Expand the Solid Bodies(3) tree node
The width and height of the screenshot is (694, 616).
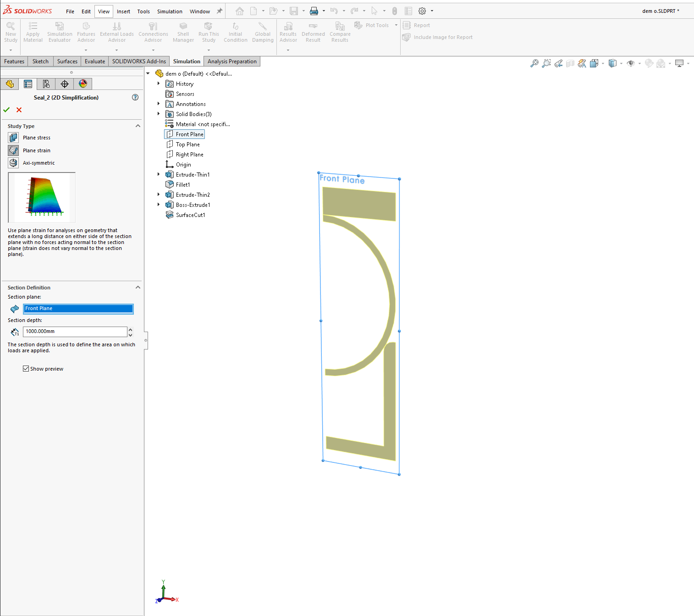159,114
